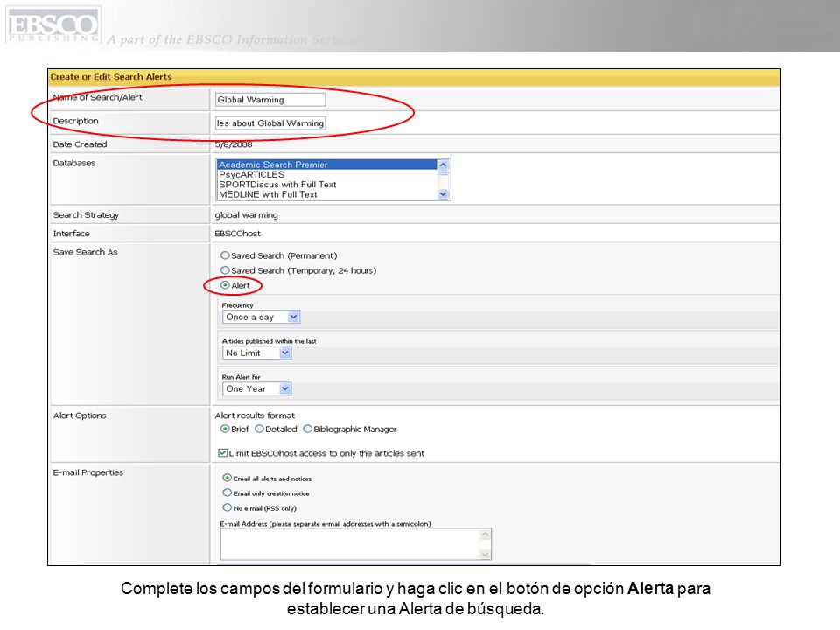Click the Create or Edit Search Alerts heading
This screenshot has width=840, height=630.
click(111, 77)
